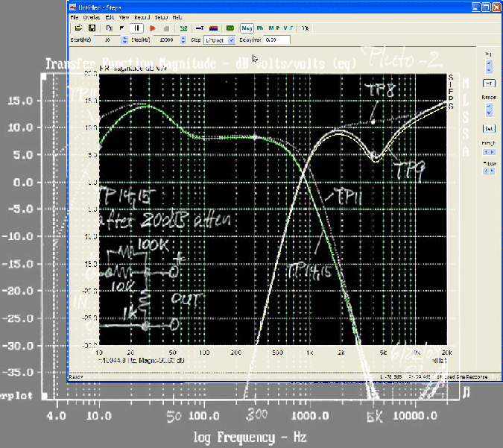The height and width of the screenshot is (448, 503).
Task: Open the Setup menu
Action: tap(161, 17)
